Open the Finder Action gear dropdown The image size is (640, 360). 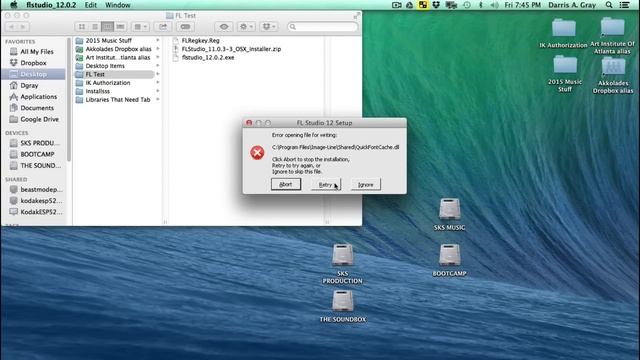click(246, 27)
